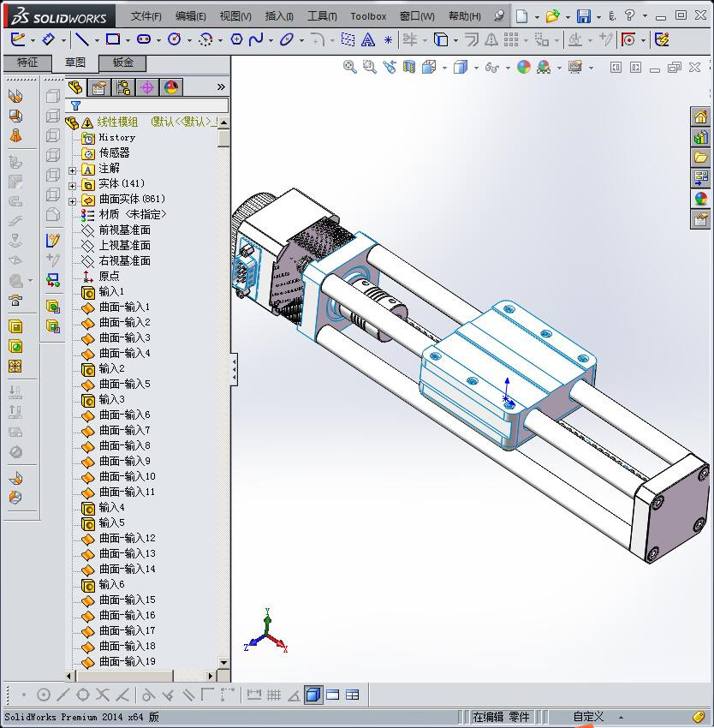Select the Zoom to Area icon
The height and width of the screenshot is (728, 714).
pos(370,66)
